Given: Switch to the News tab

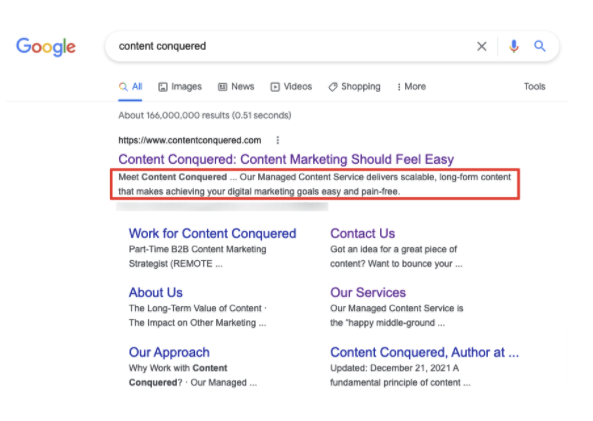Looking at the screenshot, I should click(x=236, y=87).
